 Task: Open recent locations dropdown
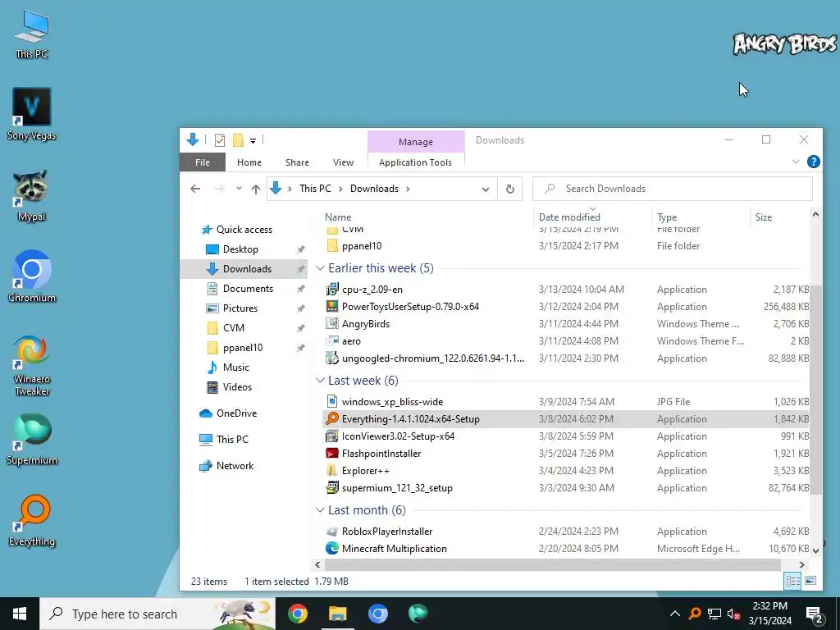(239, 189)
